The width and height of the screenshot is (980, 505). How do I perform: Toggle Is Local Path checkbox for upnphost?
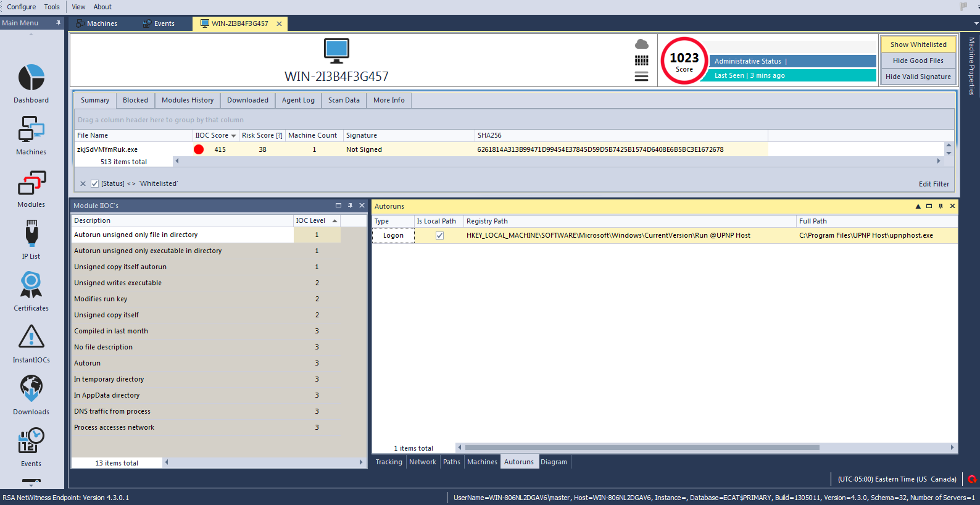pos(439,235)
